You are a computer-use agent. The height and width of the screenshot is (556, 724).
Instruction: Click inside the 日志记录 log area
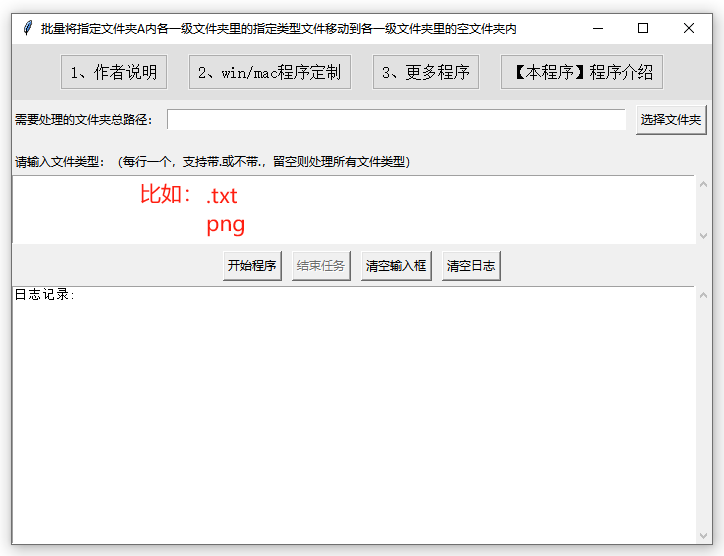click(x=354, y=416)
